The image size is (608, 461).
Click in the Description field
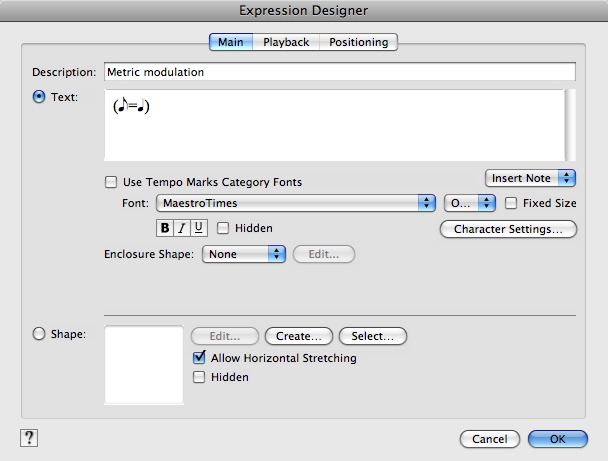[340, 72]
